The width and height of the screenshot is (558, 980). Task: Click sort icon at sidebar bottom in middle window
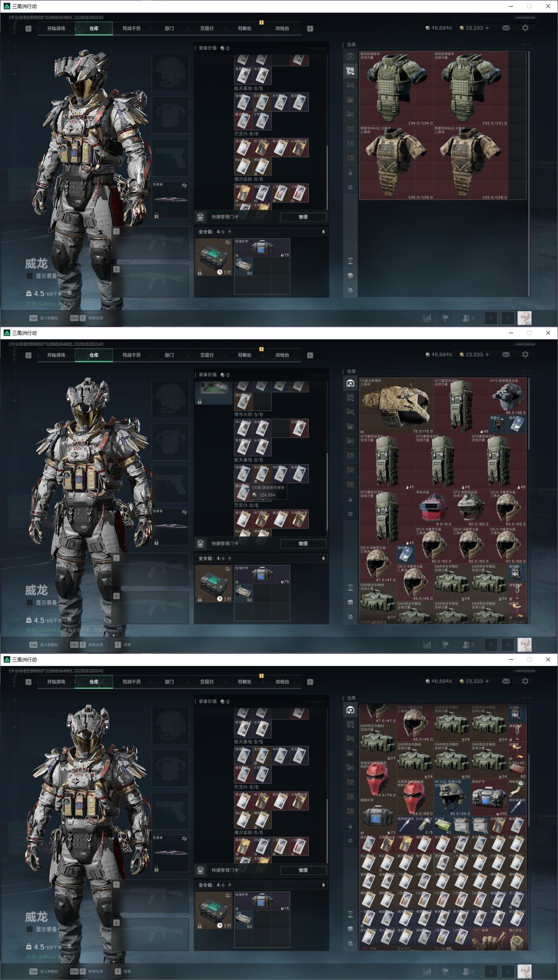point(350,617)
